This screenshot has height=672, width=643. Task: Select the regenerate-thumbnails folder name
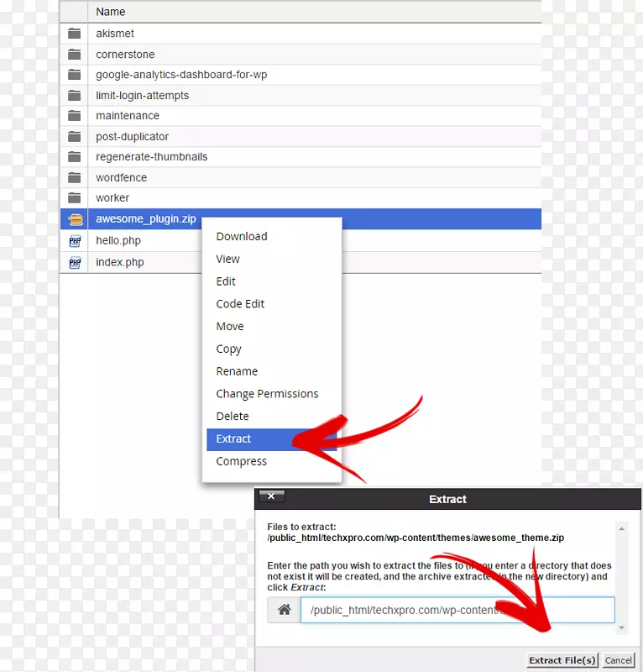point(151,157)
